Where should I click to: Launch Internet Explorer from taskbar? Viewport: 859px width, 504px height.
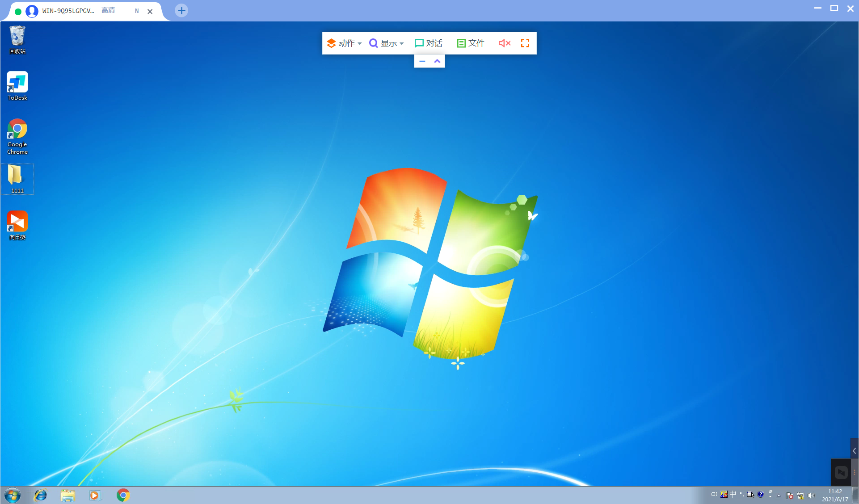pos(41,495)
